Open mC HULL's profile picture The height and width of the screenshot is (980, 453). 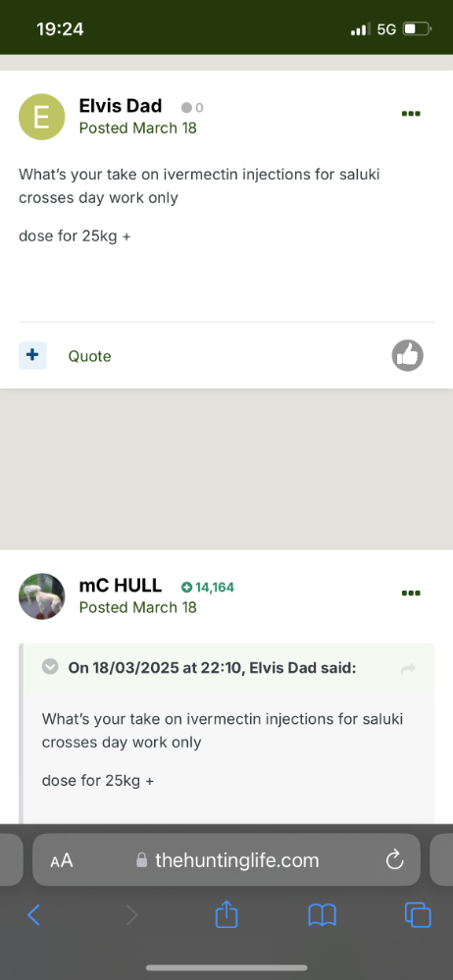42,596
